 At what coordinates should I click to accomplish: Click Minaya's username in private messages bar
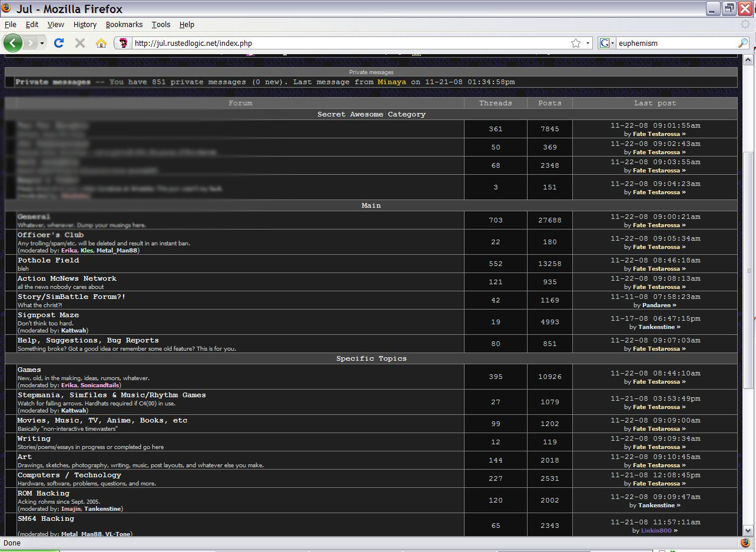pos(392,82)
